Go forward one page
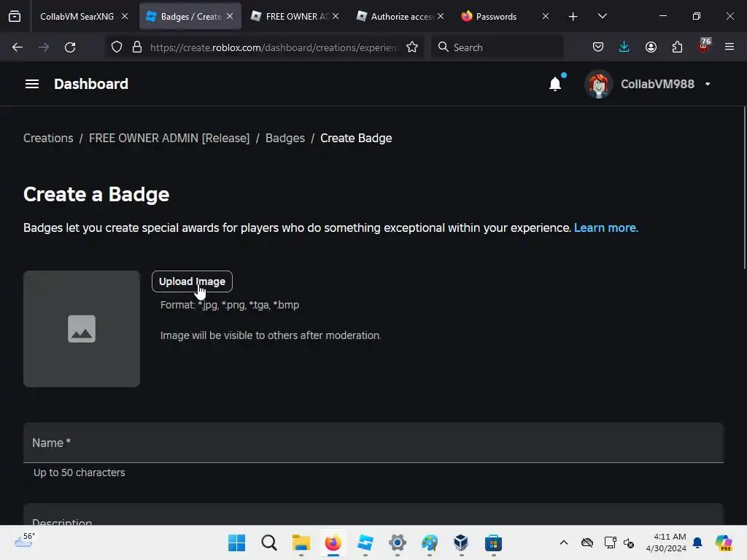This screenshot has height=560, width=747. (44, 47)
